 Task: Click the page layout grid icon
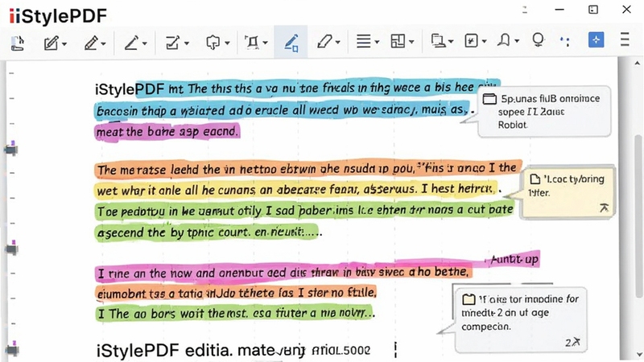(398, 42)
